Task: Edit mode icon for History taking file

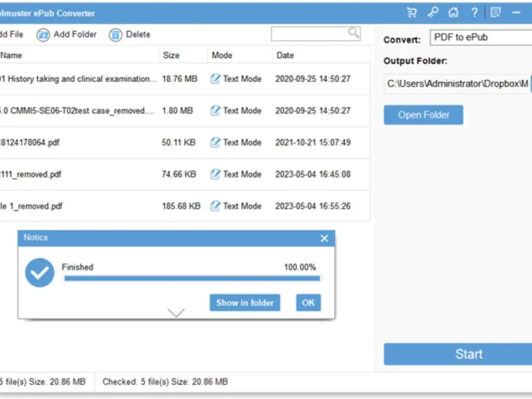Action: 215,78
